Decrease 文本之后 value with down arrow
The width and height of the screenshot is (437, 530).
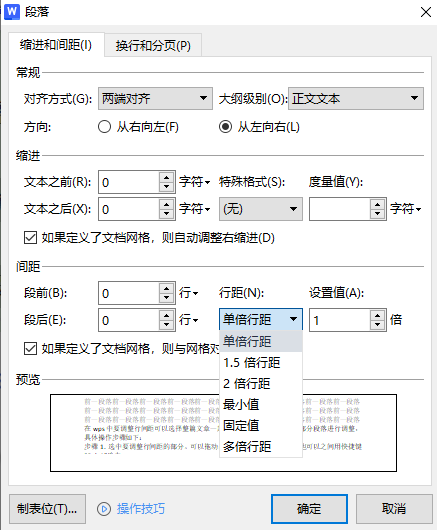[x=167, y=214]
